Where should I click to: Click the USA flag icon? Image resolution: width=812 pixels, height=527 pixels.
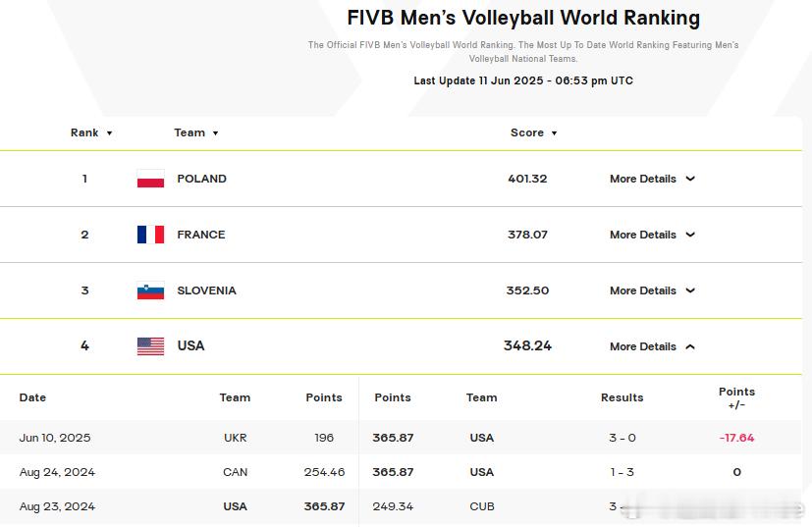[x=150, y=346]
